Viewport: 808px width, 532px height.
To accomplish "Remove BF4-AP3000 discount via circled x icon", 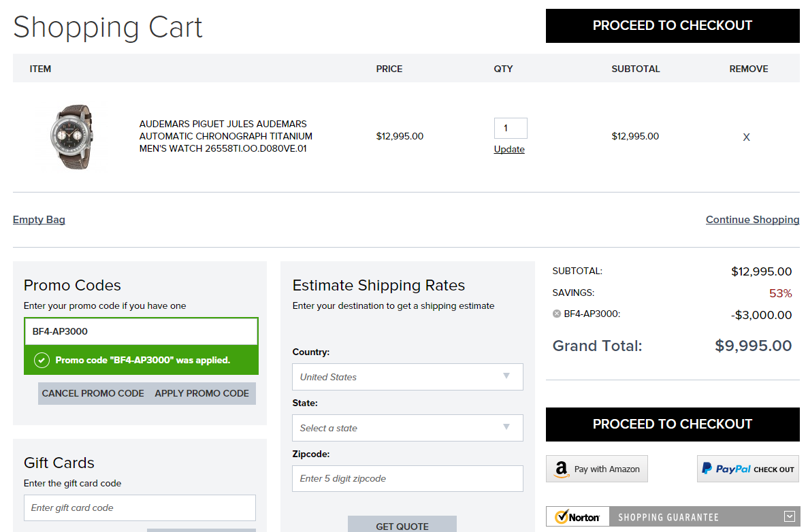I will click(557, 314).
